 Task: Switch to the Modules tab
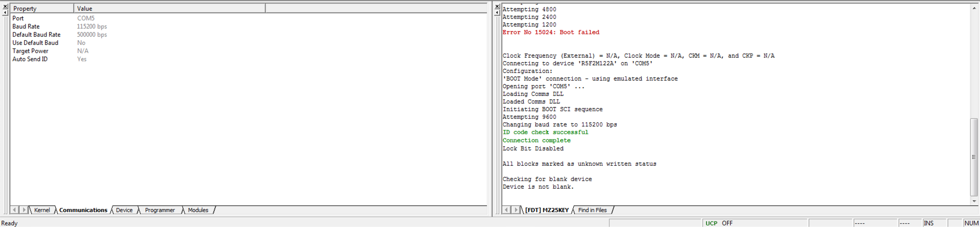(x=198, y=210)
